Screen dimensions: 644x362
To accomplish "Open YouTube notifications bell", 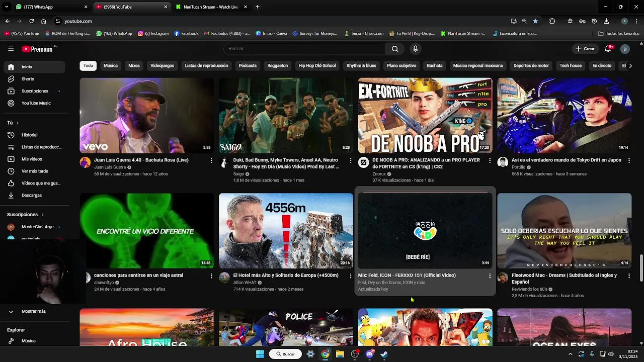I will pos(608,49).
